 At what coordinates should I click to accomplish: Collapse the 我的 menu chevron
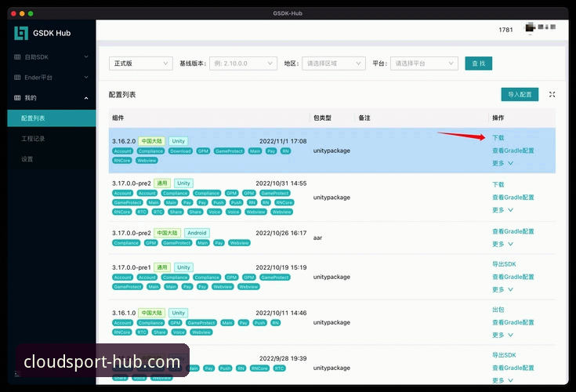(x=86, y=98)
